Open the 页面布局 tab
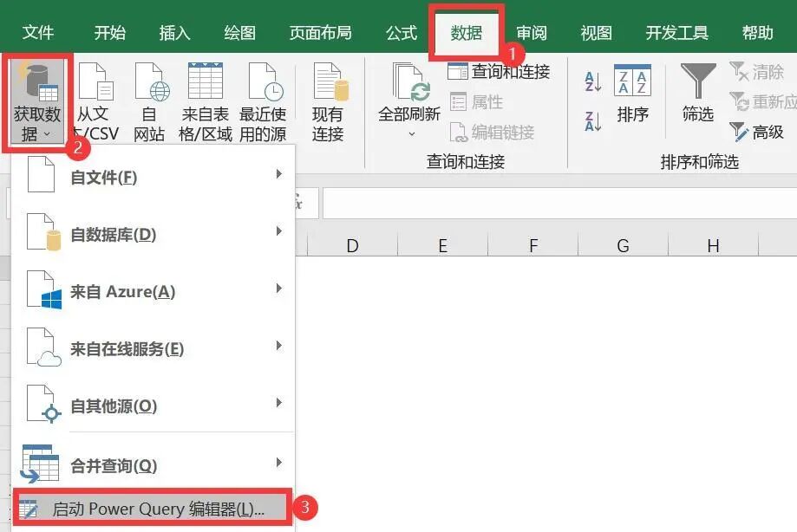797x532 pixels. point(320,33)
